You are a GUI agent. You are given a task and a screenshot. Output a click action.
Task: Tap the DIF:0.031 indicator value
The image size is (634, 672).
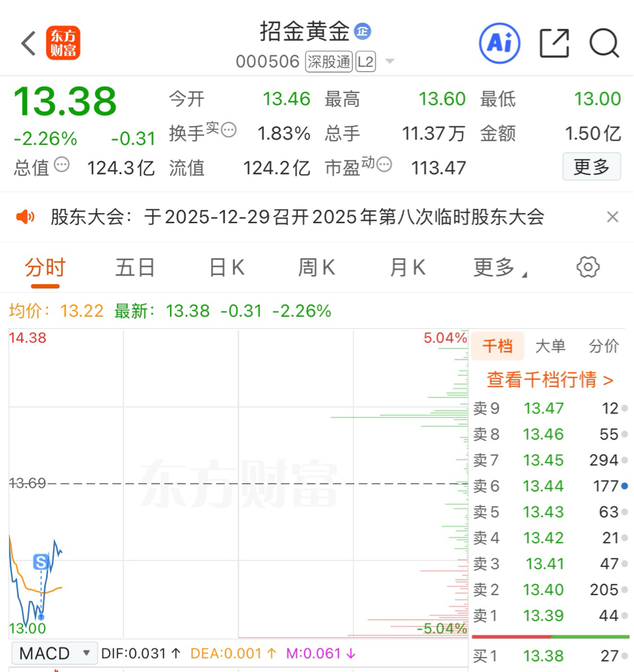141,654
